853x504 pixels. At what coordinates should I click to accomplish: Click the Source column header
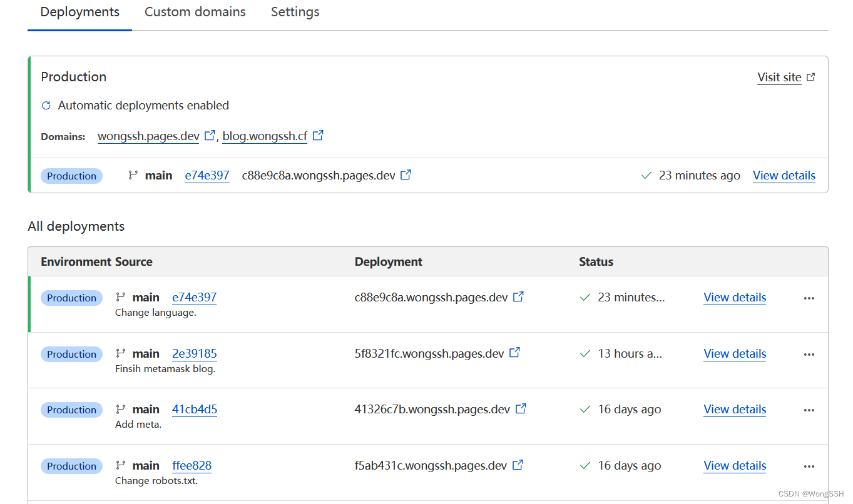tap(134, 262)
